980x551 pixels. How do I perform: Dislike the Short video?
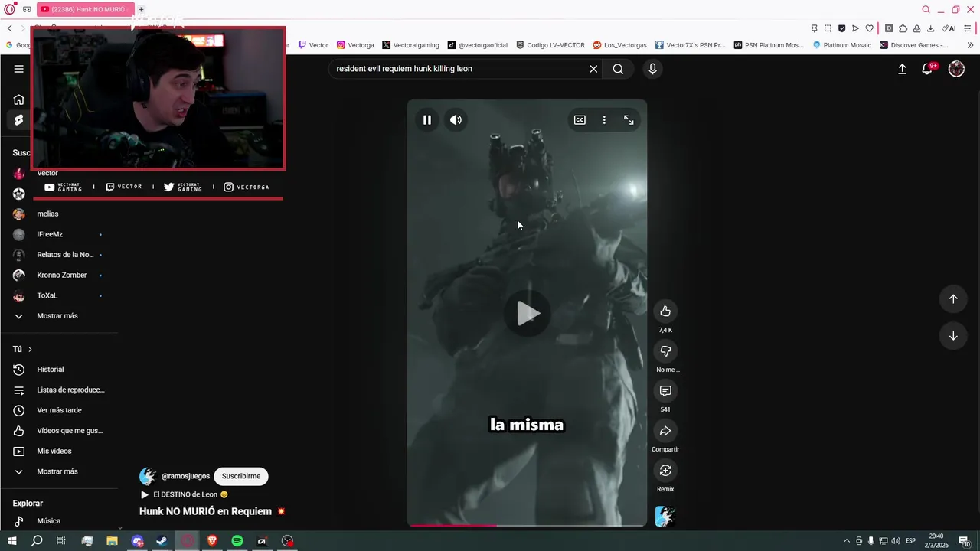click(665, 351)
